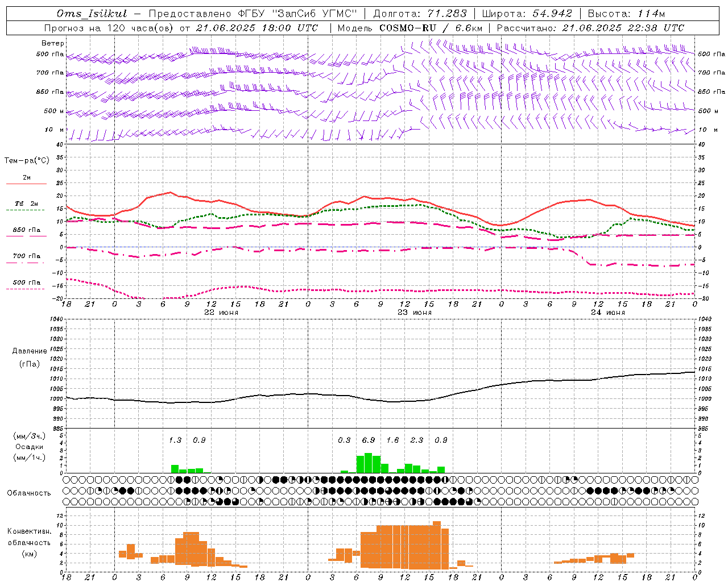Click the "(мм/3ч.)" precipitation unit label

pos(30,436)
